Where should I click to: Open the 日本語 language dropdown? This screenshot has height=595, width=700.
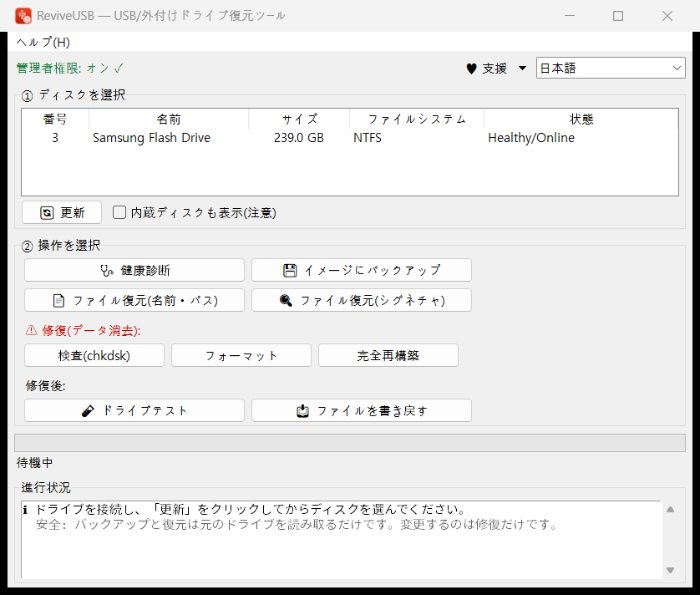tap(611, 68)
